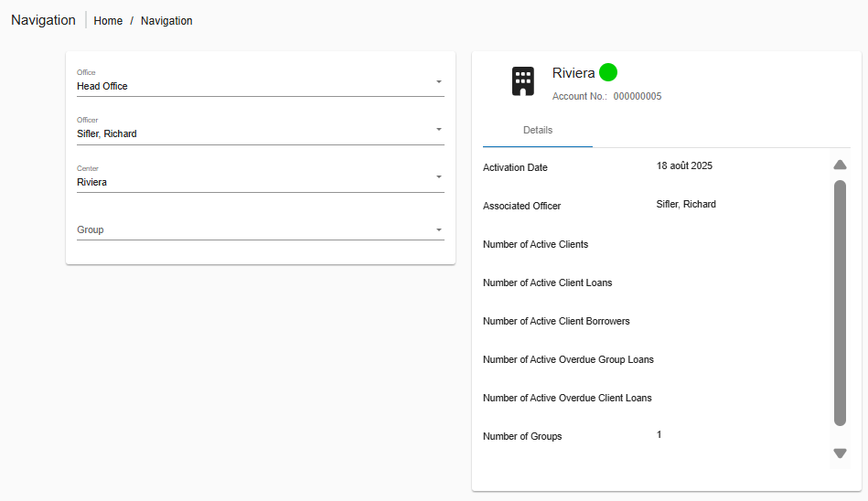Screen dimensions: 868x501
Task: Click the Navigation breadcrumb item
Action: [x=166, y=21]
